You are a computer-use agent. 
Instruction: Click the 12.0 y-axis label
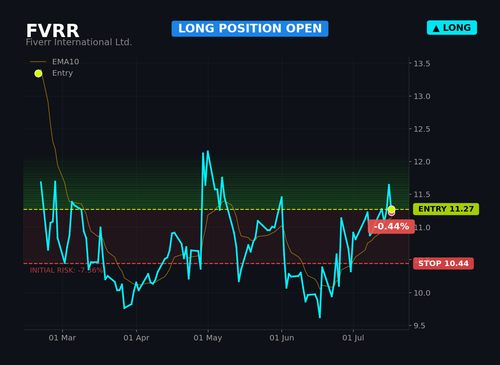click(422, 162)
